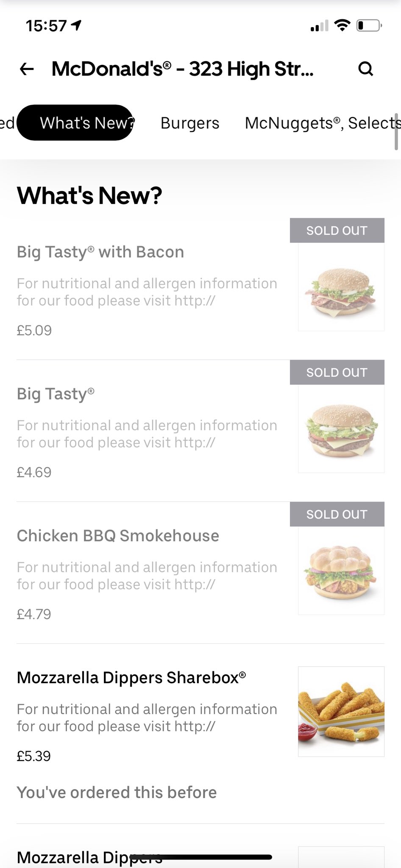Tap the £5.39 Sharebox price
Viewport: 401px width, 868px height.
[x=34, y=756]
